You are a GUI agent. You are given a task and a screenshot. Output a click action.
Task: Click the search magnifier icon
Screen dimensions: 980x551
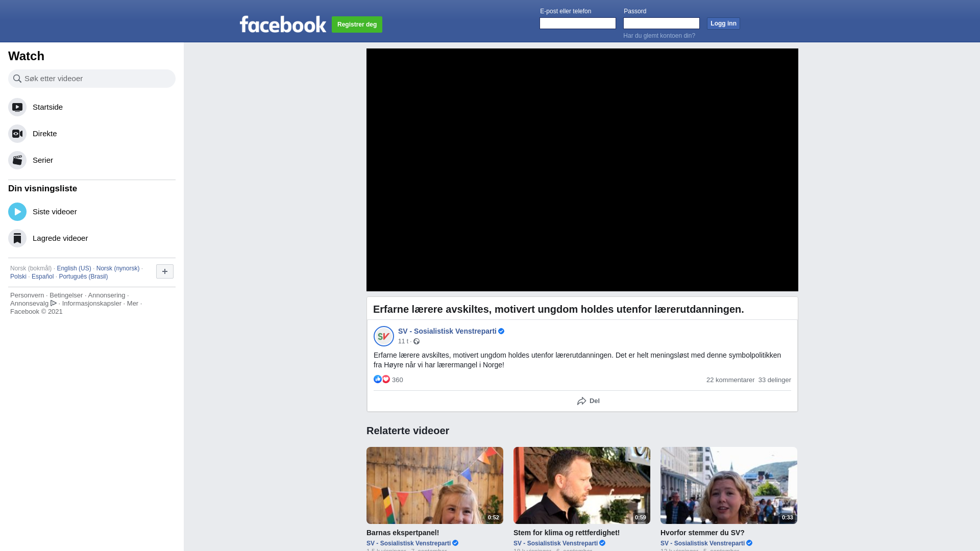tap(17, 79)
